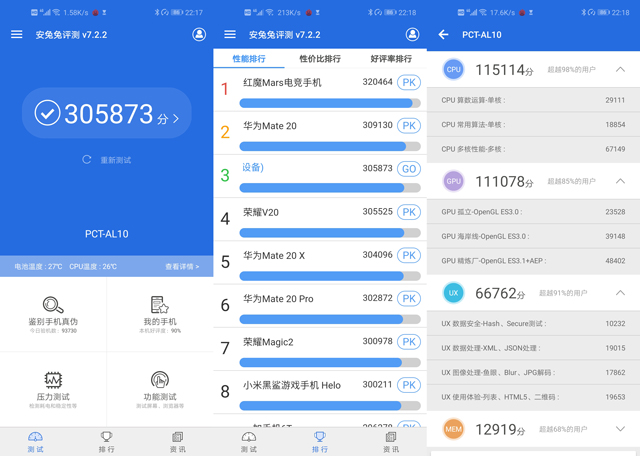This screenshot has width=640, height=456.
Task: Select GPU 孤立-OpenGL ES3.0 row
Action: coord(533,212)
